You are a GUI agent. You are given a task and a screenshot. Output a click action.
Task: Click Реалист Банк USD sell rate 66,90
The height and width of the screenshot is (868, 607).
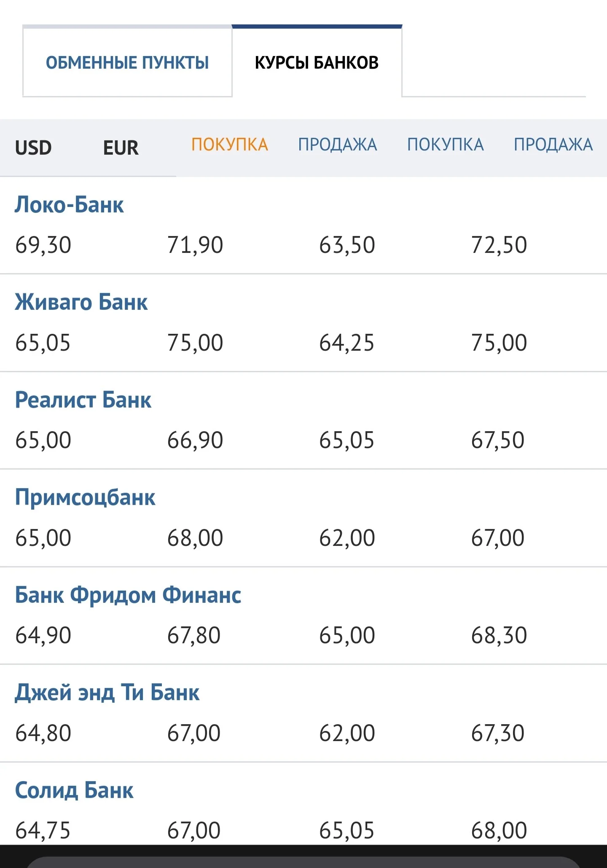point(195,441)
